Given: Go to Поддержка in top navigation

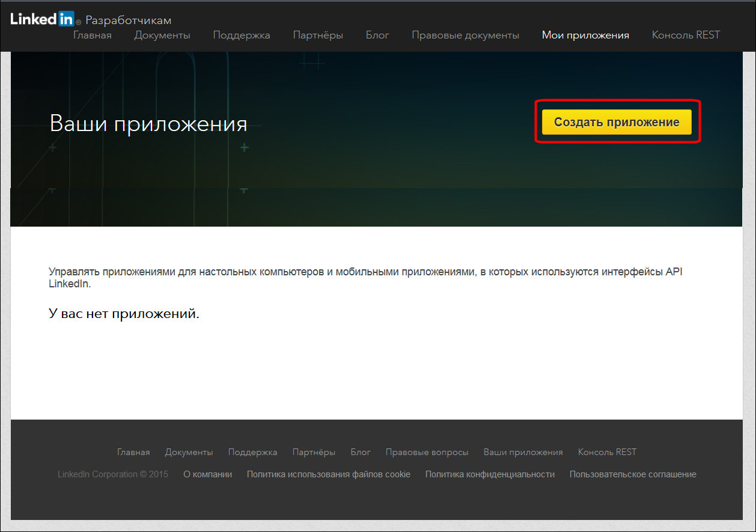Looking at the screenshot, I should (242, 35).
